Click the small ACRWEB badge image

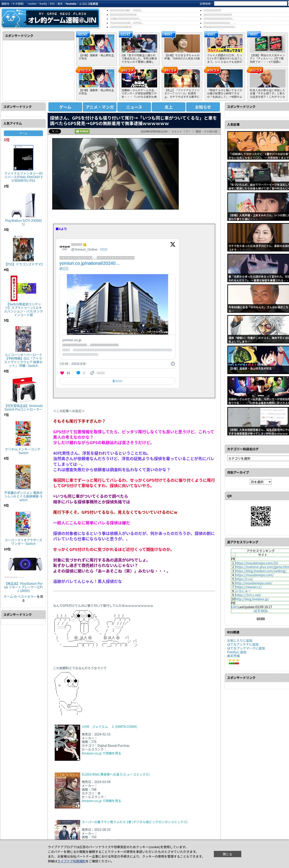pos(261,619)
